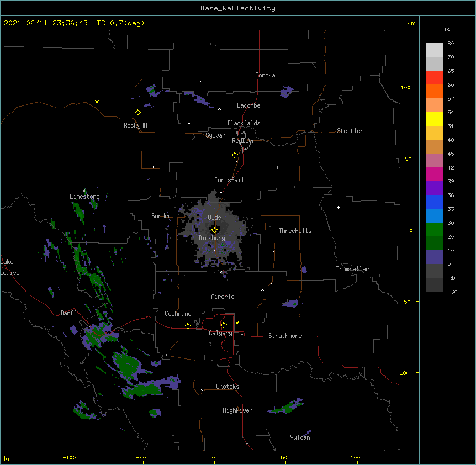476x465 pixels.
Task: Select the blue 33–36 dBZ color swatch
Action: pyautogui.click(x=434, y=202)
